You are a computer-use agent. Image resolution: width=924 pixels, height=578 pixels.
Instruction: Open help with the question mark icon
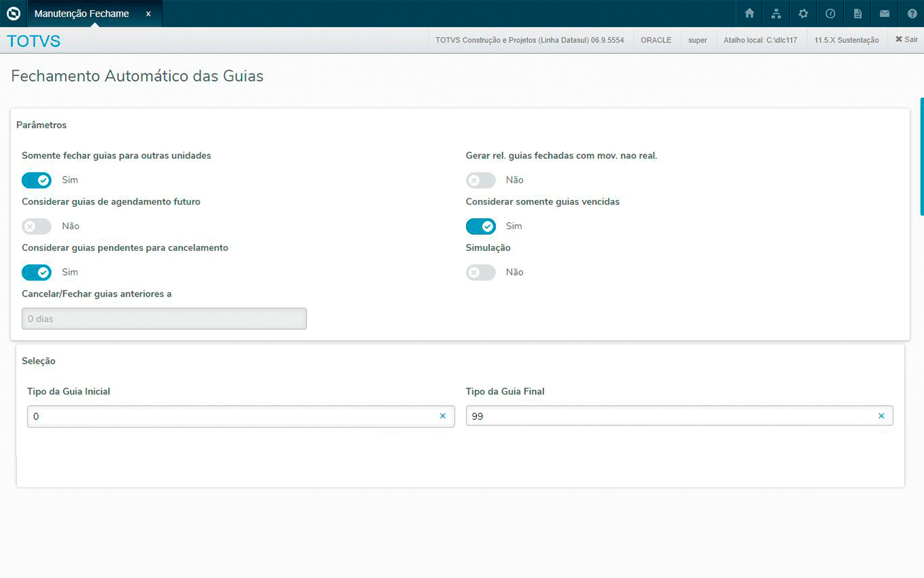click(x=912, y=14)
